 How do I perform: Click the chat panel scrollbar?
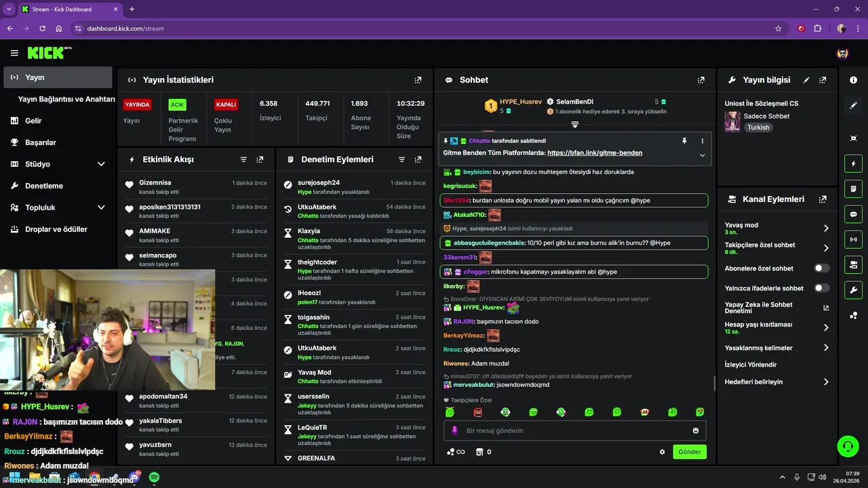(714, 383)
